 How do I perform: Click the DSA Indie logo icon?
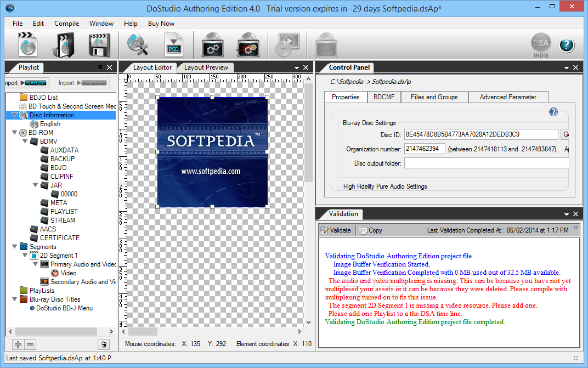[x=541, y=46]
